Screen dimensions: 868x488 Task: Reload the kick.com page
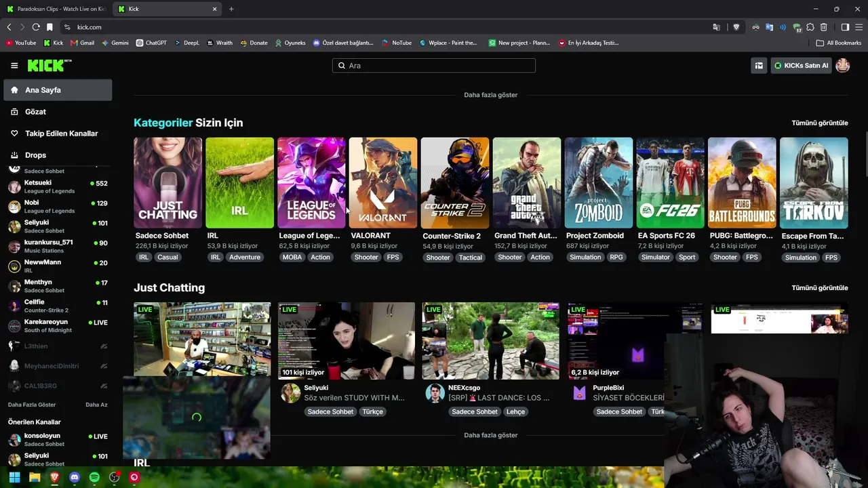pyautogui.click(x=36, y=27)
